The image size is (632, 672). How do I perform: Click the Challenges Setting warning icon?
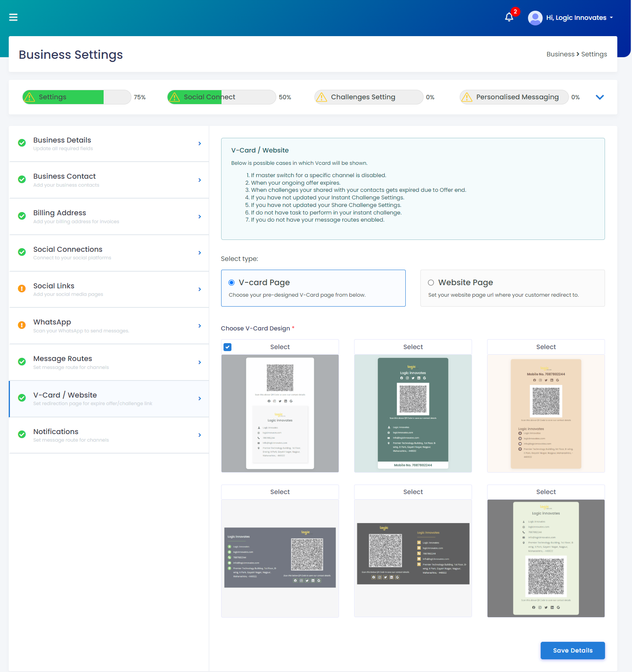pyautogui.click(x=322, y=97)
